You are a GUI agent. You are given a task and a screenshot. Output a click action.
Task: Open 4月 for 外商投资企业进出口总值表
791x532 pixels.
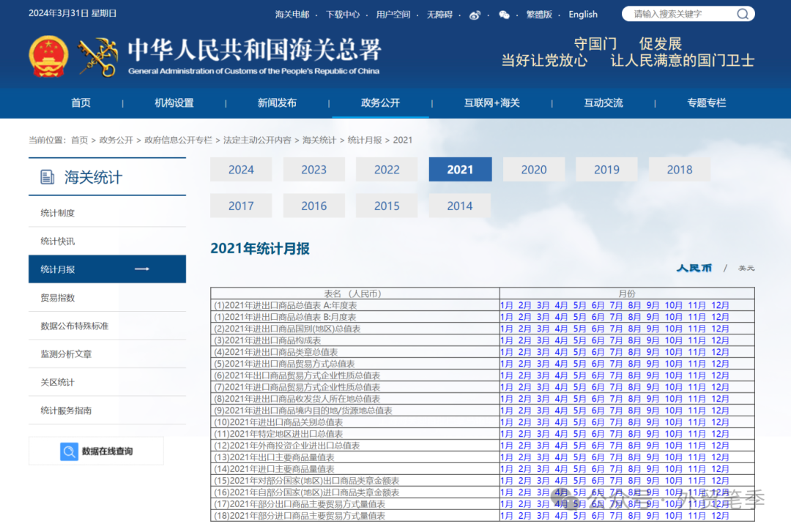(561, 445)
